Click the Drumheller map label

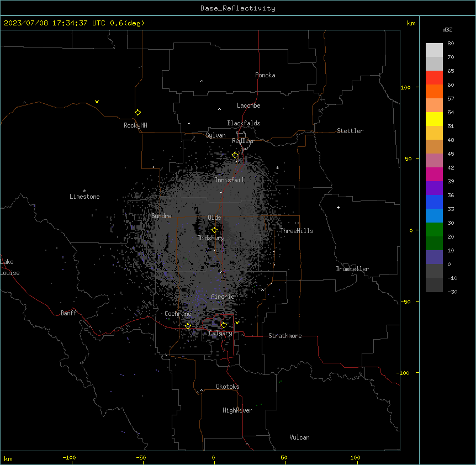coord(352,269)
